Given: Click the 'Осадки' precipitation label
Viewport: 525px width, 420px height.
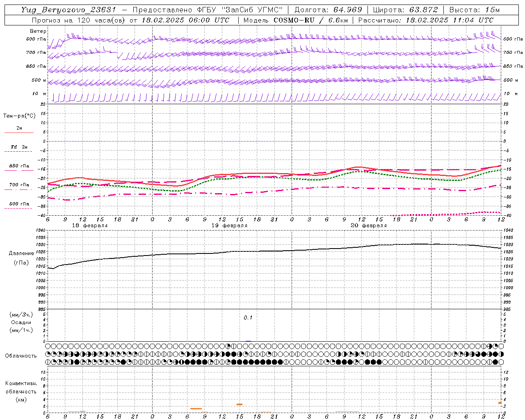Looking at the screenshot, I should tap(21, 322).
